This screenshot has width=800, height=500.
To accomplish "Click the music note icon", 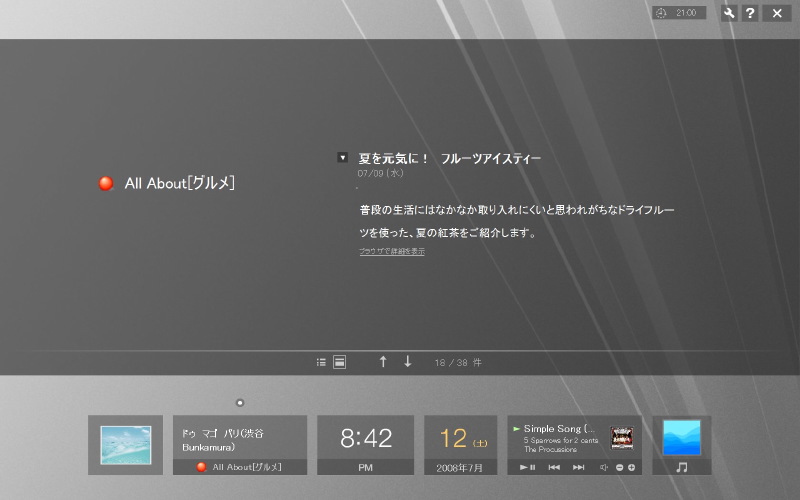I will pos(682,467).
